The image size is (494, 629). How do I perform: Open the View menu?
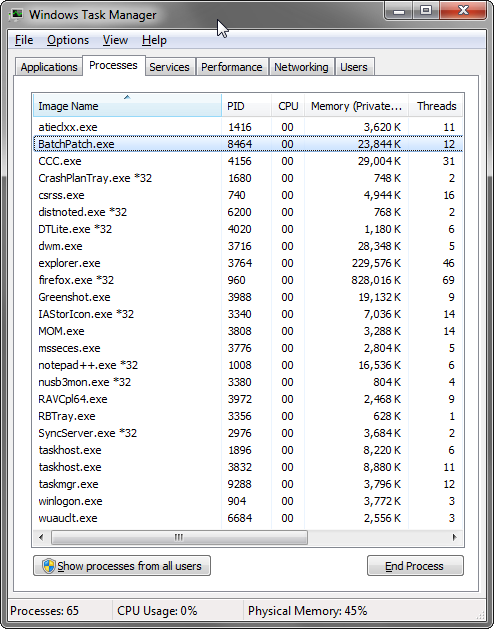point(115,40)
